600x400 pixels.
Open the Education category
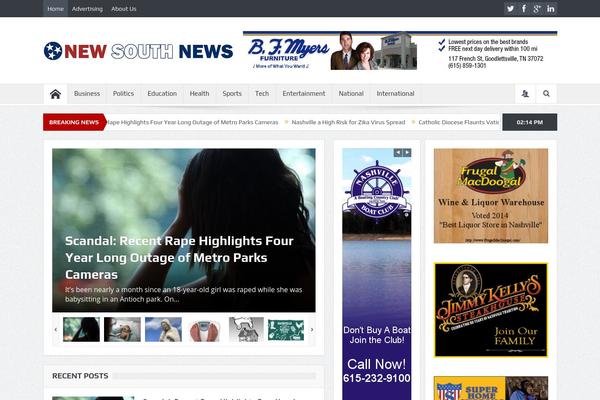point(162,94)
